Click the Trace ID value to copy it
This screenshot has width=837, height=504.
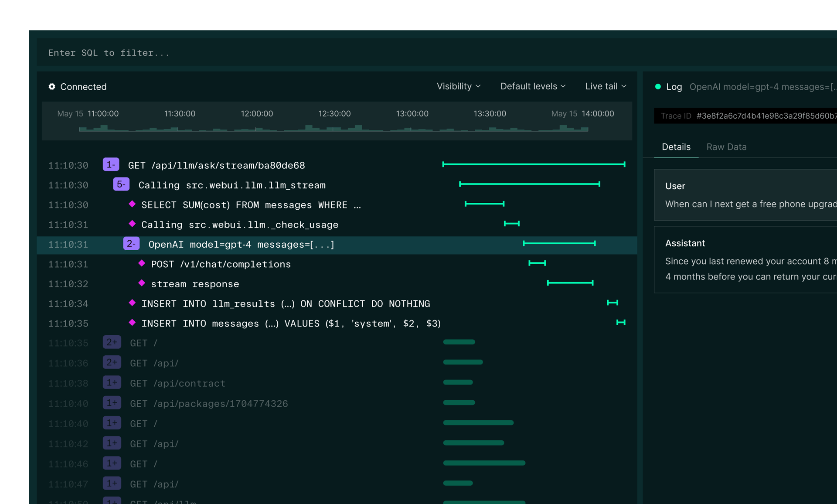766,116
